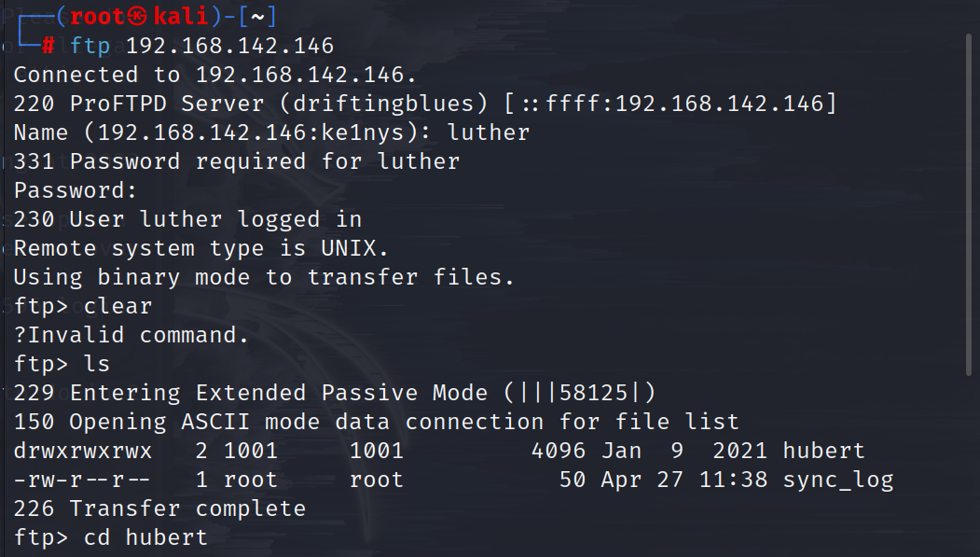
Task: Click the '-rw-r--r--' permissions string
Action: tap(82, 480)
